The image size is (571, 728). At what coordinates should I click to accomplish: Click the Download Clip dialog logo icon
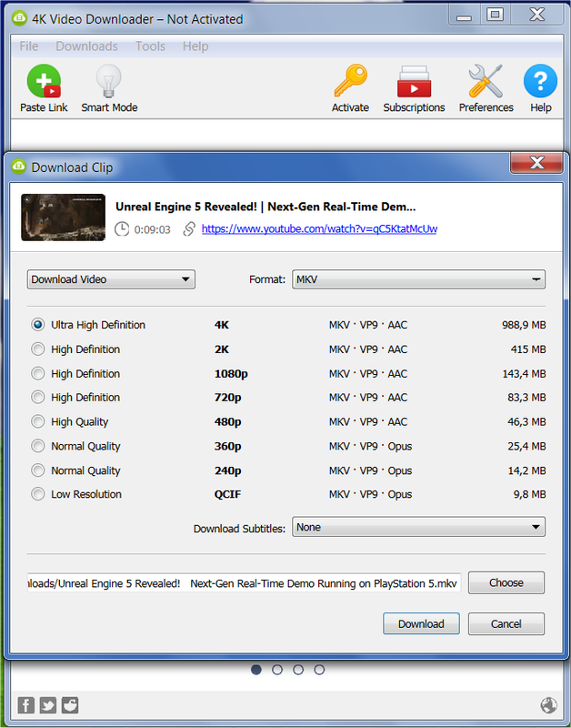[18, 167]
